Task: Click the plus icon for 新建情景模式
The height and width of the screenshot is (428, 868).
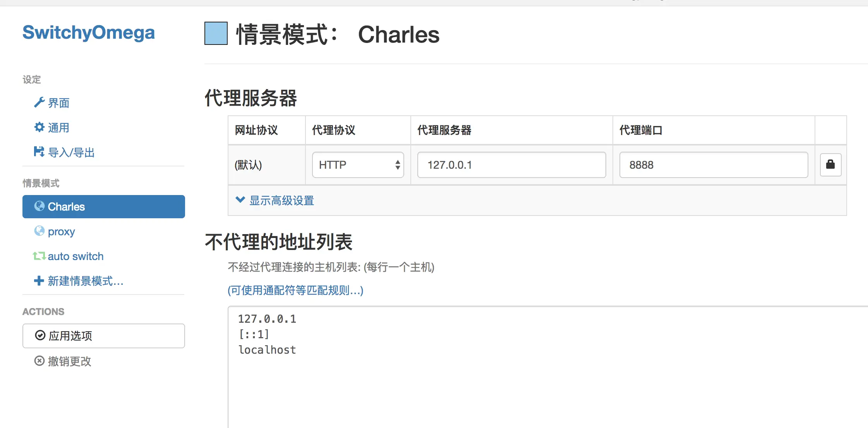Action: pos(39,281)
